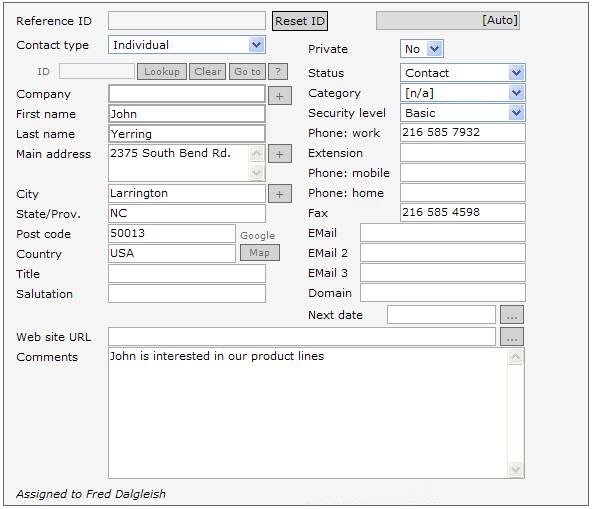Click into the Phone: mobile input field
This screenshot has height=509, width=592.
462,173
